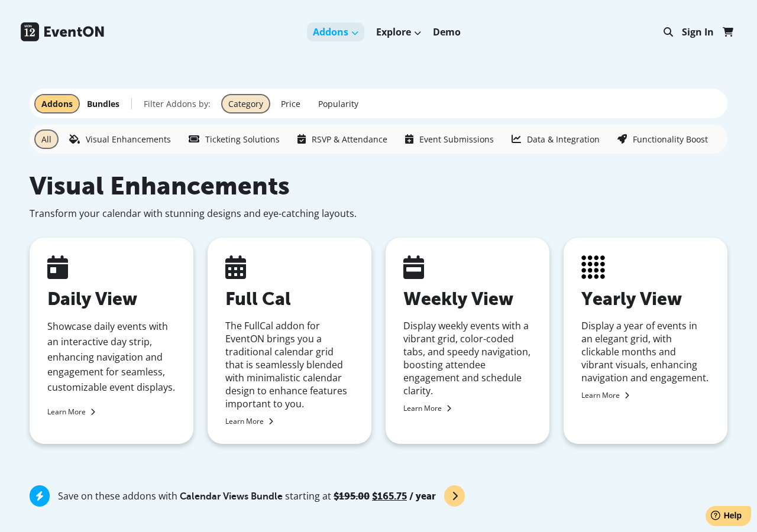757x532 pixels.
Task: Click the EventON calendar logo icon
Action: coord(30,32)
